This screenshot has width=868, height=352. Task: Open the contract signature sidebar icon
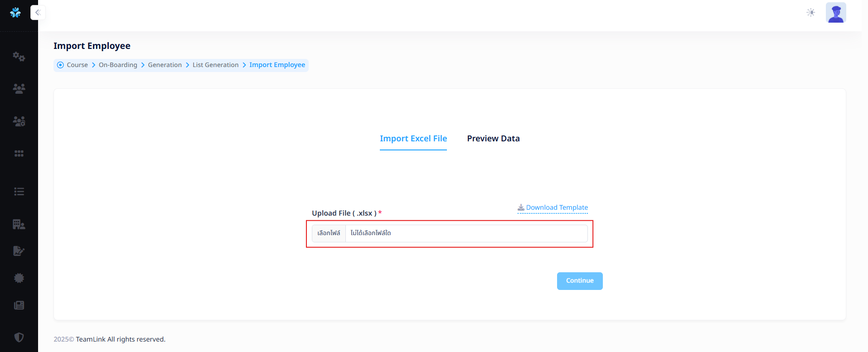point(19,251)
